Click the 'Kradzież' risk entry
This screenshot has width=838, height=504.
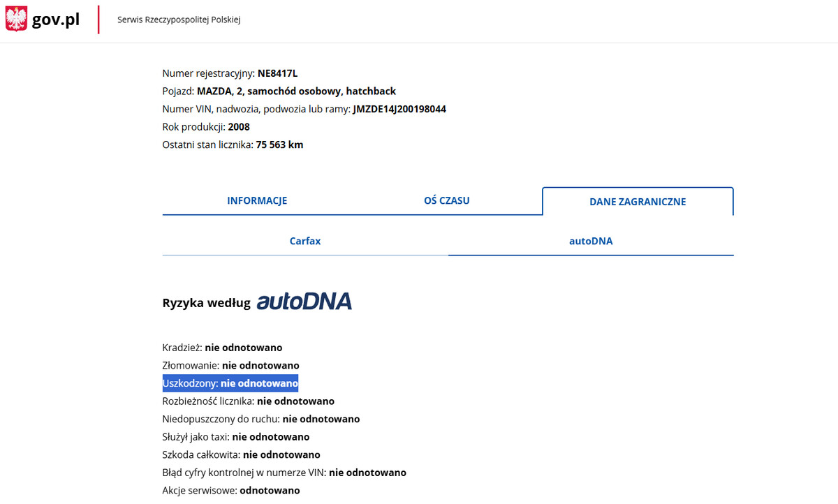point(222,348)
